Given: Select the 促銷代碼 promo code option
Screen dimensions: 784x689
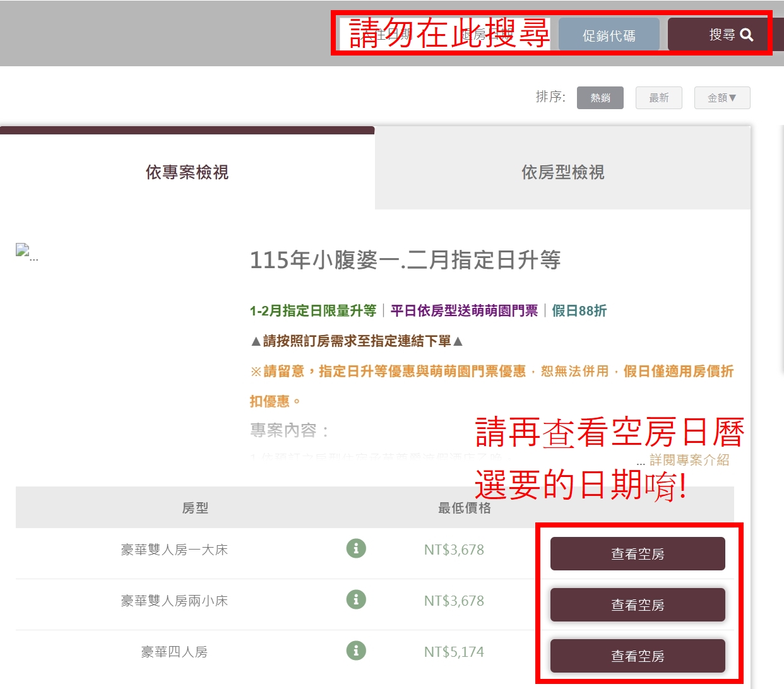Looking at the screenshot, I should tap(608, 34).
